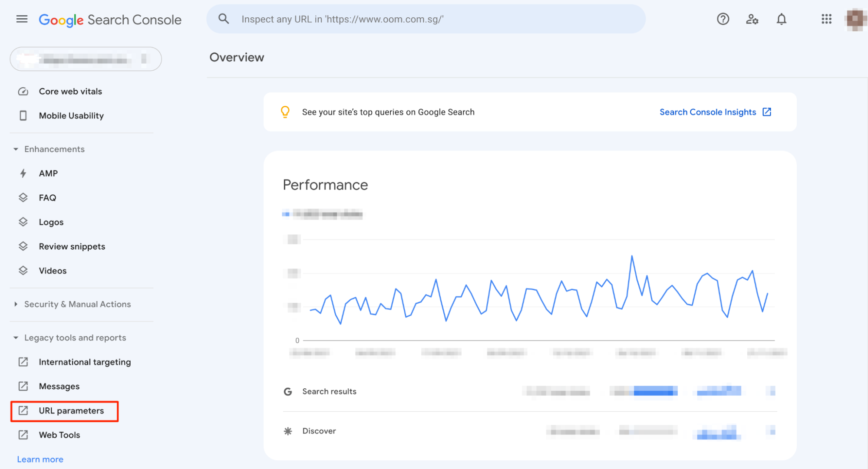Open the URL parameters tool

pyautogui.click(x=71, y=410)
